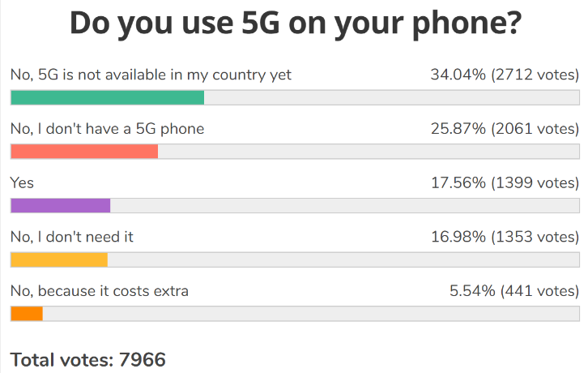Screen dimensions: 588x373
Task: Select 'No, I don't have a 5G phone' option
Action: coord(107,129)
